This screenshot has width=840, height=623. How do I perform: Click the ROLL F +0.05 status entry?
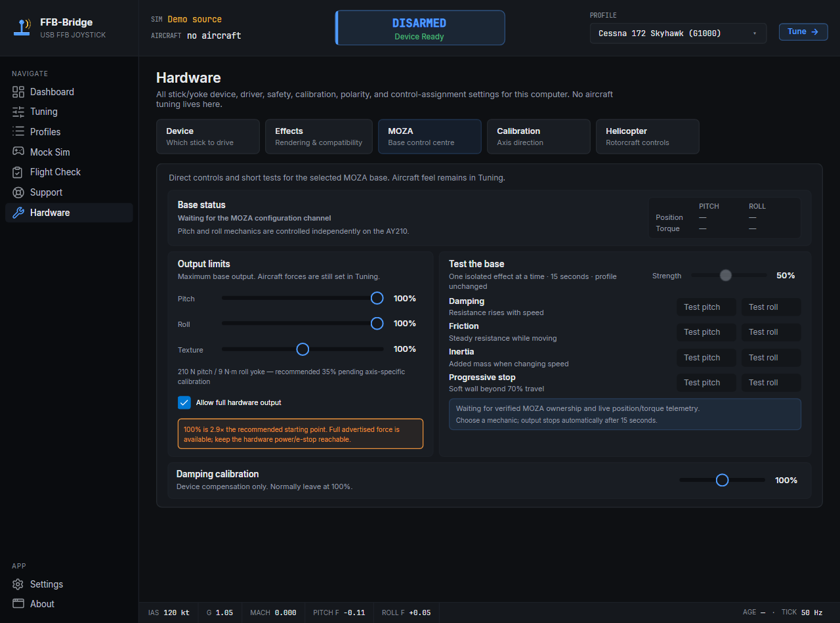406,612
